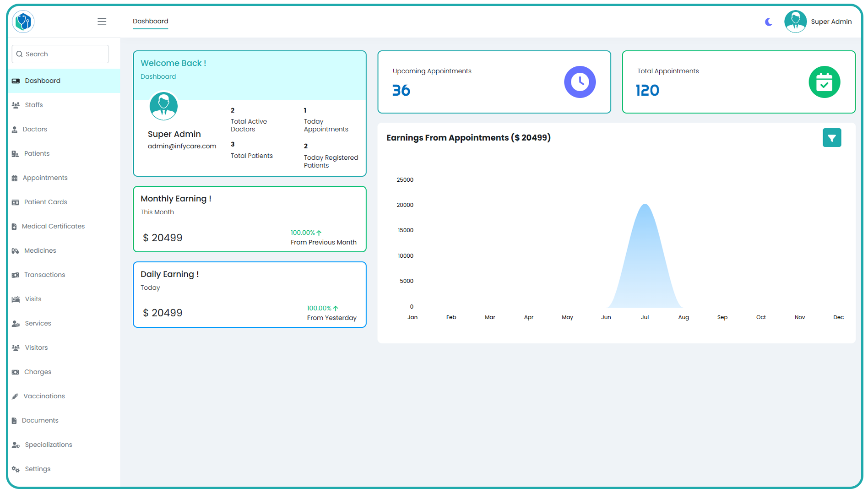Click the Medical Certificates file icon
Viewport: 868px width, 494px height.
[x=14, y=227]
